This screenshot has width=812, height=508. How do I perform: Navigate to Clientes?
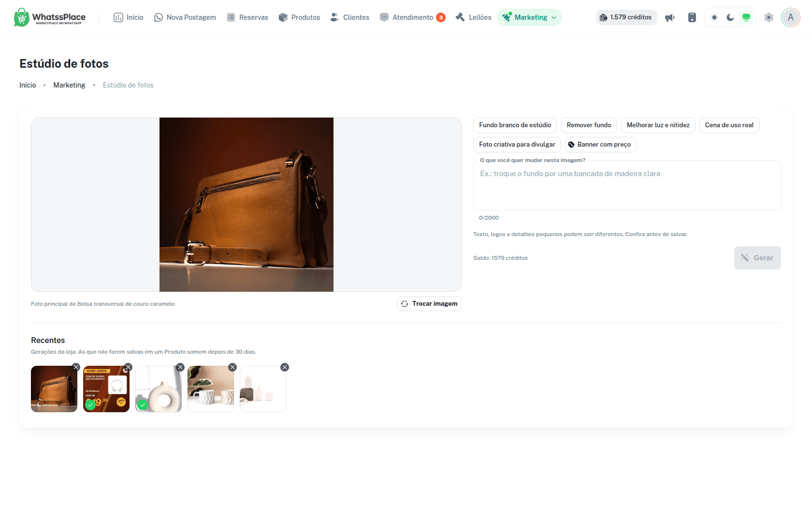(350, 17)
